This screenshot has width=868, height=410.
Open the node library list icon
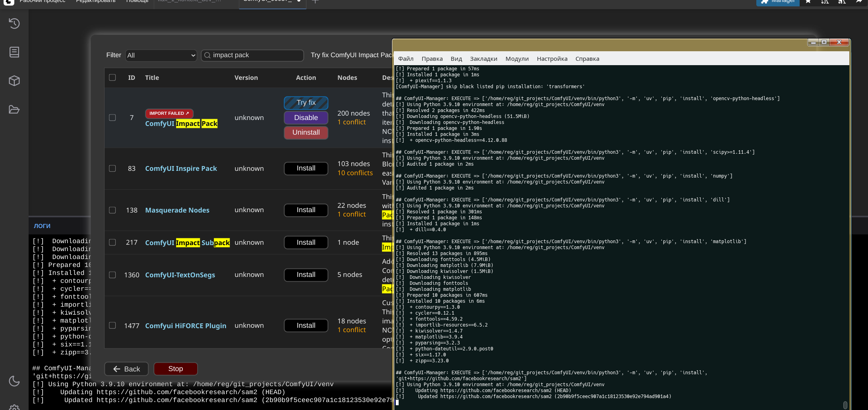(14, 52)
